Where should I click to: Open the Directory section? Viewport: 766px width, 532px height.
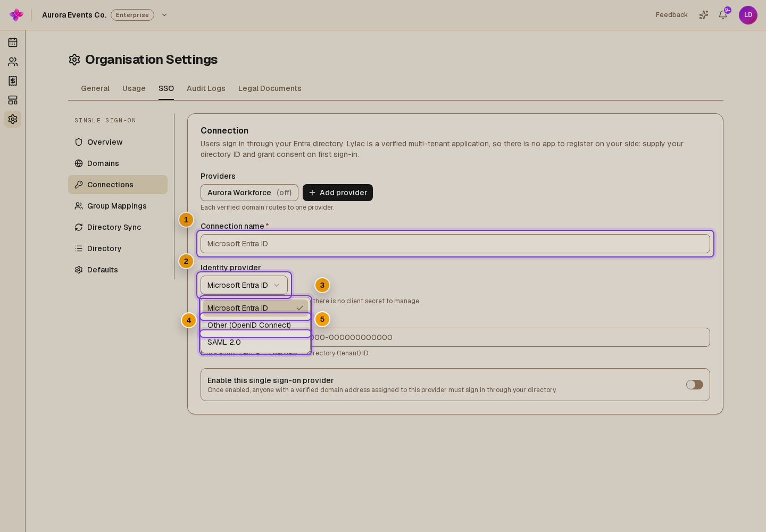click(x=118, y=248)
